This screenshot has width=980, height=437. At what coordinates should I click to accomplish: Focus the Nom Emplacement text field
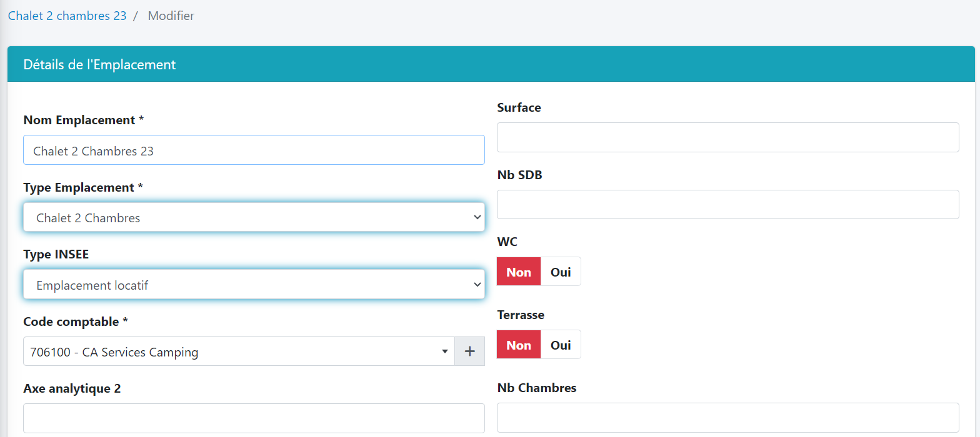pyautogui.click(x=254, y=150)
